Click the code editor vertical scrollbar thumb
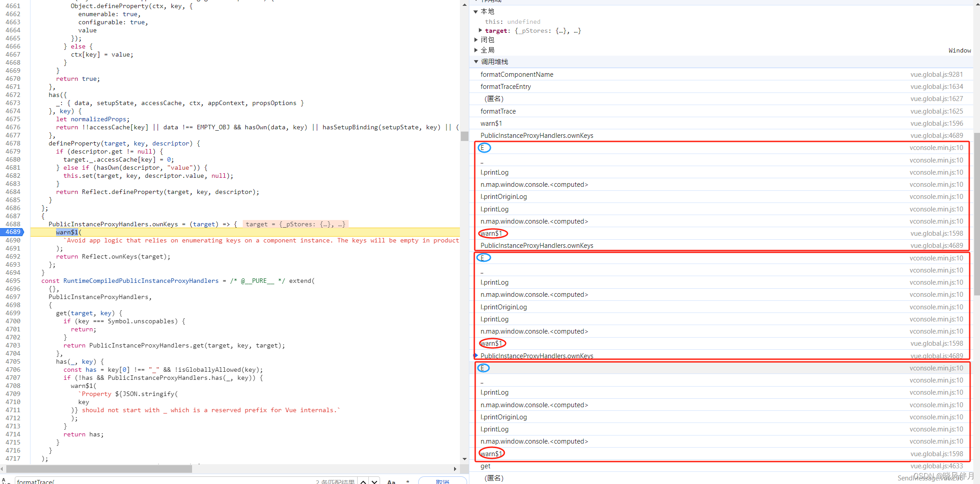 464,136
